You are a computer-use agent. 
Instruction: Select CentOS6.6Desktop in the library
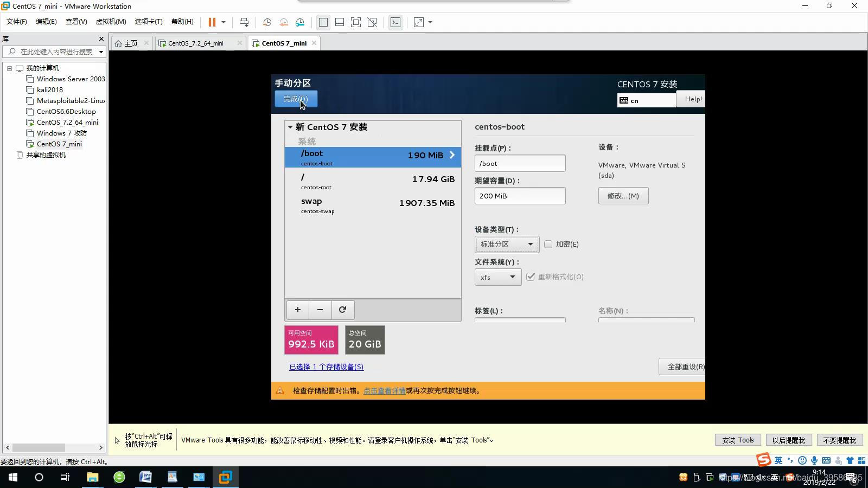pos(66,112)
